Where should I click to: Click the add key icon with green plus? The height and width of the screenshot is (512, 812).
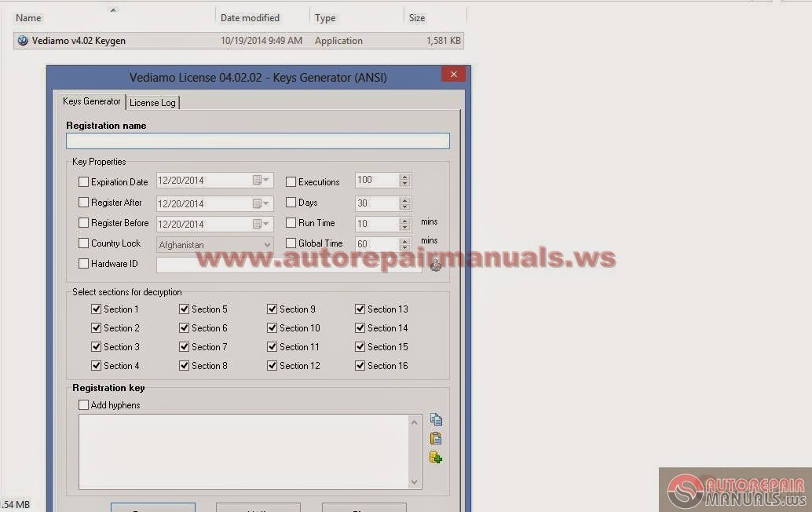tap(436, 457)
